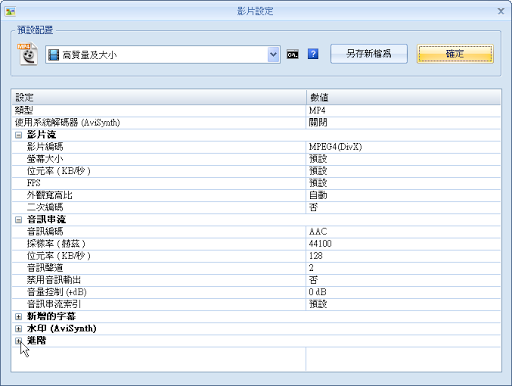Expand the 新增的字幕 section
Screen dimensions: 512x386
[x=19, y=317]
